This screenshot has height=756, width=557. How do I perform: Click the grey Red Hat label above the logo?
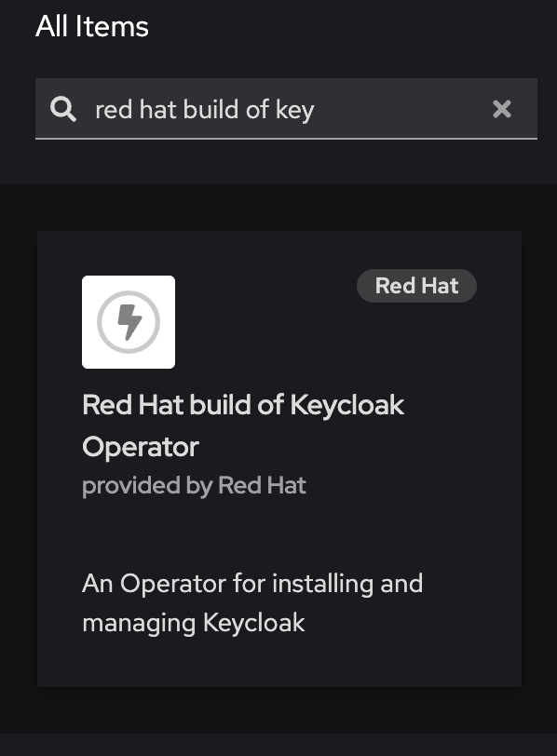(416, 286)
